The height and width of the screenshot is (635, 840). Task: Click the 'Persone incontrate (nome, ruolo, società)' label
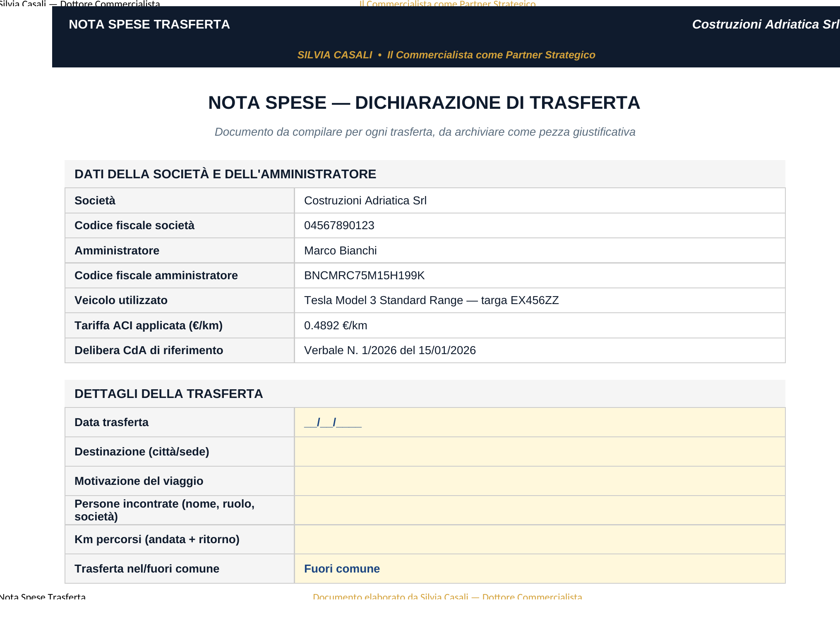pos(164,510)
